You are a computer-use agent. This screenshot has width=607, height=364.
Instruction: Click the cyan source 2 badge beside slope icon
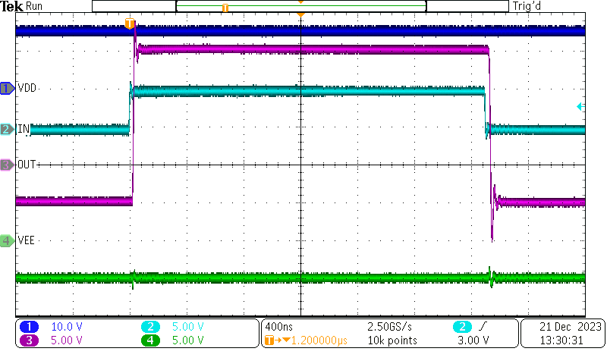tap(461, 327)
